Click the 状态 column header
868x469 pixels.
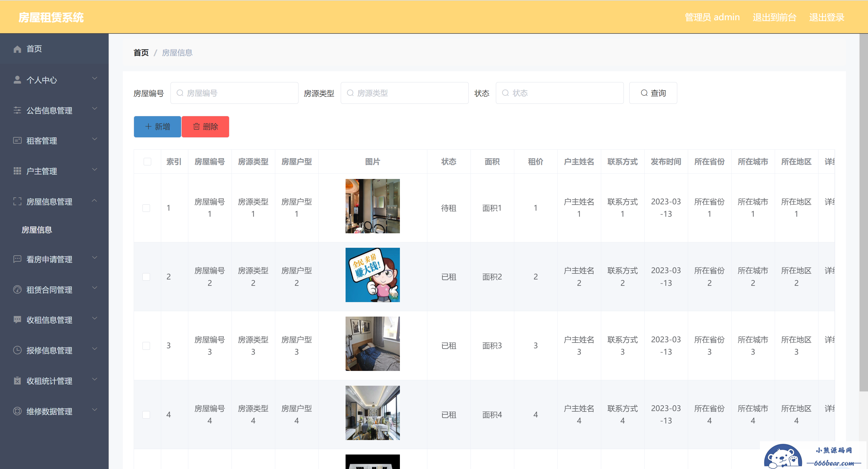448,162
